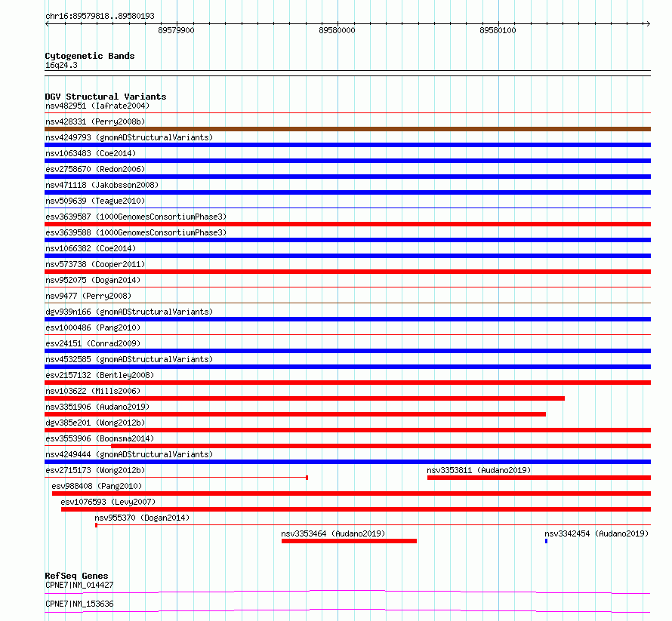Click the chr16:89579818..89580193 position label
672x621 pixels.
pyautogui.click(x=100, y=17)
